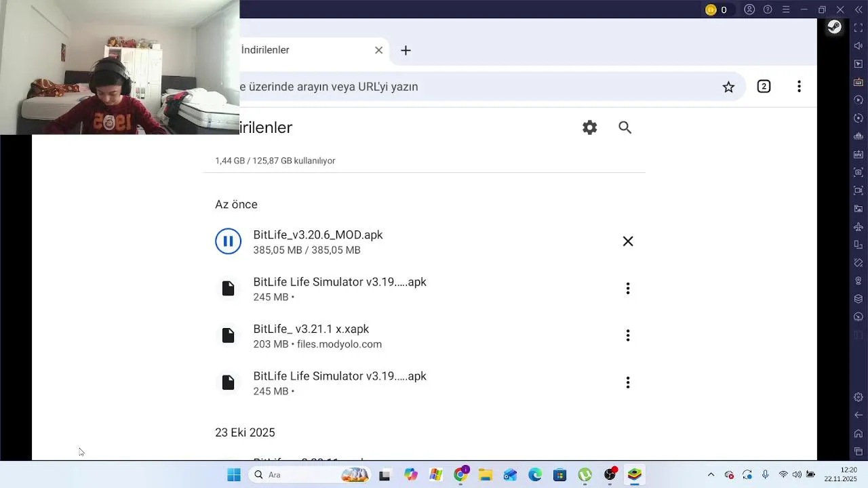Open BlueStacks account profile icon
The width and height of the screenshot is (868, 488).
(x=749, y=9)
